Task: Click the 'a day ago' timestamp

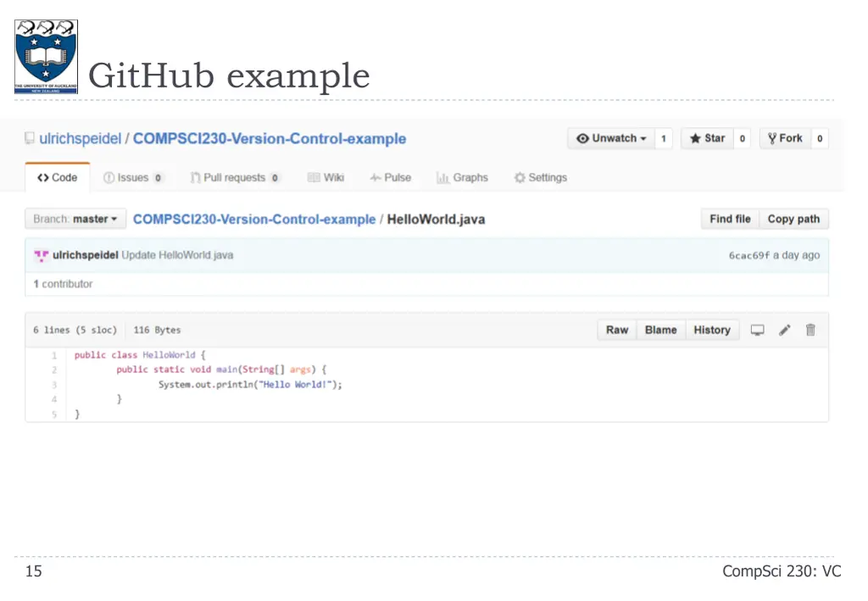Action: (797, 256)
